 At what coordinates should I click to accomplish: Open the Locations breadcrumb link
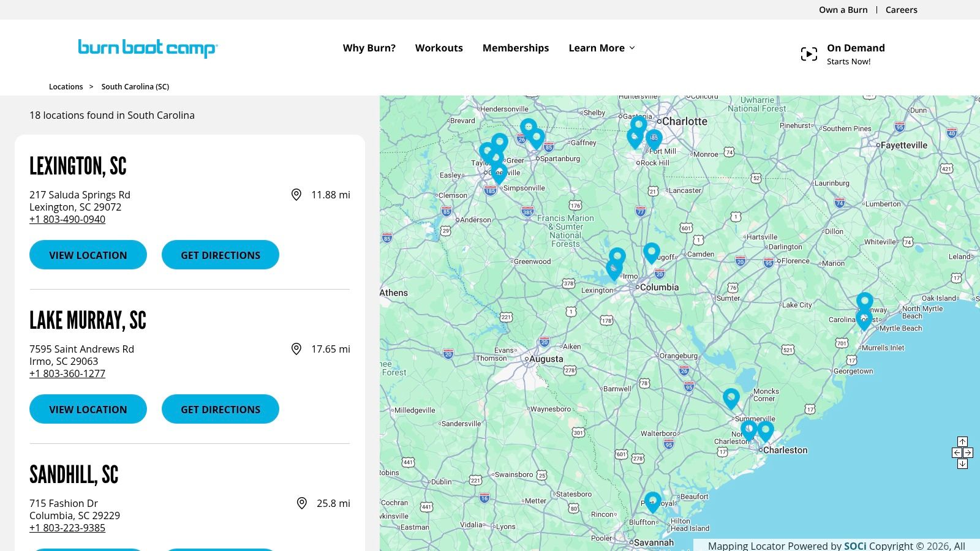click(66, 86)
